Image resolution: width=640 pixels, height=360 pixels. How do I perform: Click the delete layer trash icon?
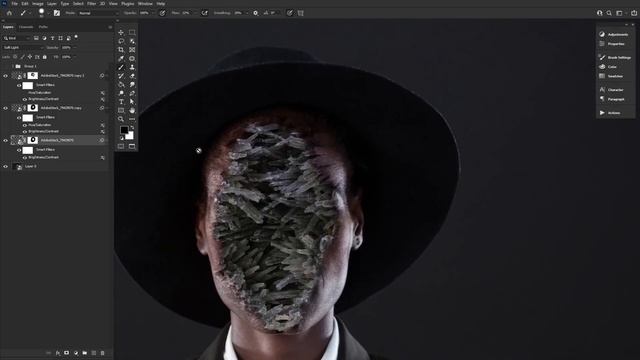(102, 353)
